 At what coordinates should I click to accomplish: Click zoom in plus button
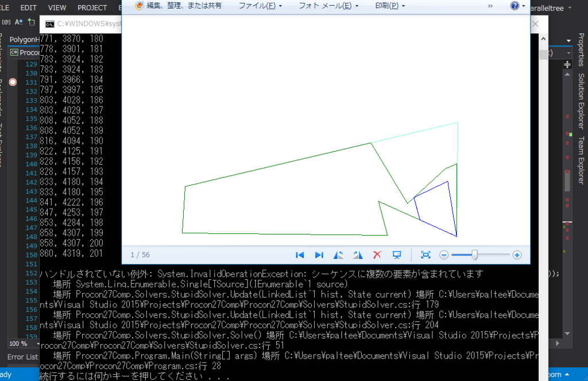click(x=517, y=255)
